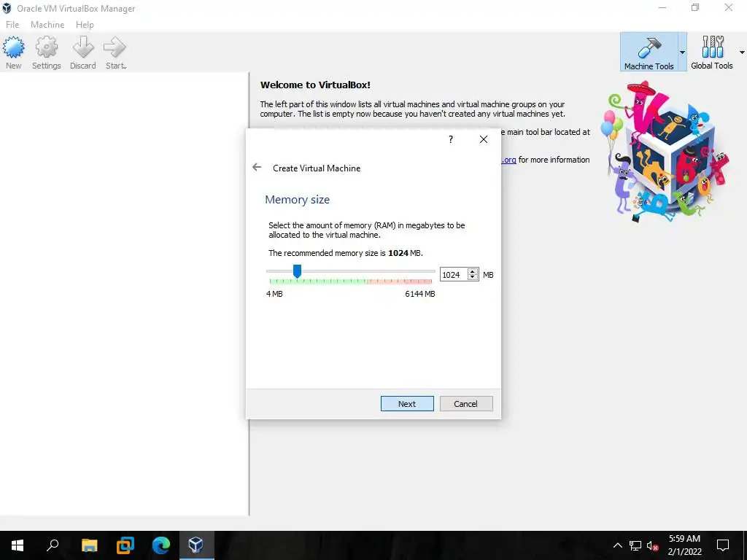The width and height of the screenshot is (747, 560).
Task: Open taskbar search magnifier
Action: click(53, 545)
